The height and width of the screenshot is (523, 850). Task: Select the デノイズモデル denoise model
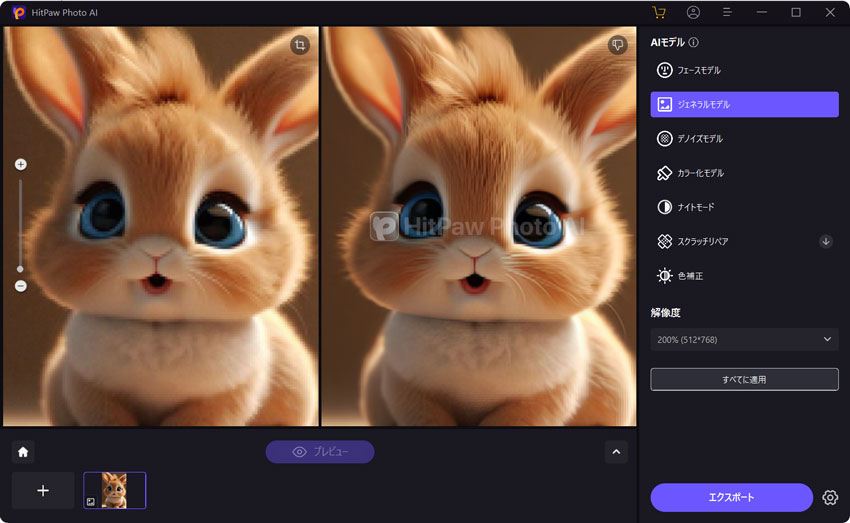pos(744,139)
